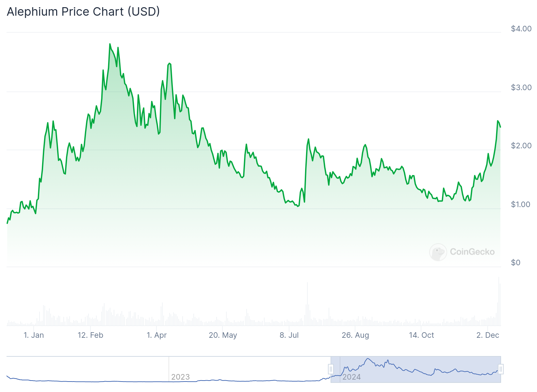Click the CoinGecko gecko logo icon
Viewport: 537px width, 392px height.
point(438,252)
